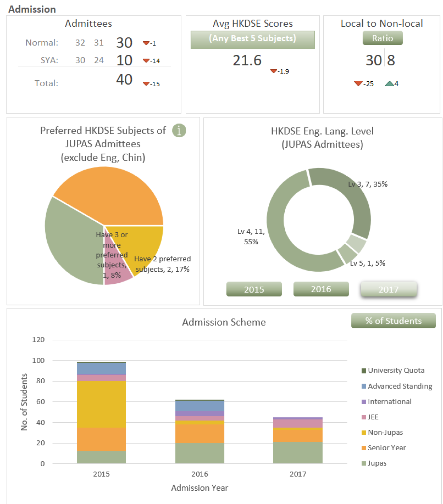
Task: Click the JEE legend swatch
Action: coord(364,417)
